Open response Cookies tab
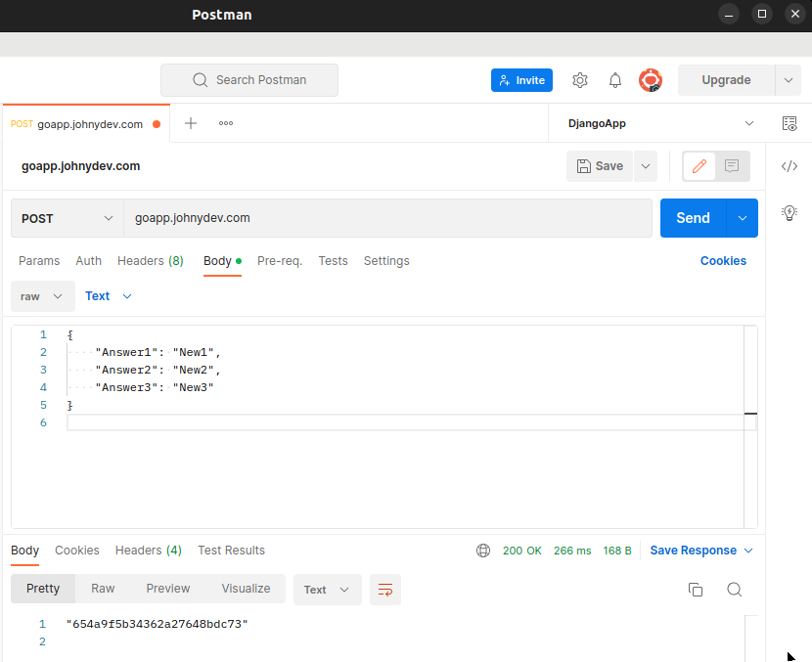This screenshot has width=812, height=662. coord(77,551)
